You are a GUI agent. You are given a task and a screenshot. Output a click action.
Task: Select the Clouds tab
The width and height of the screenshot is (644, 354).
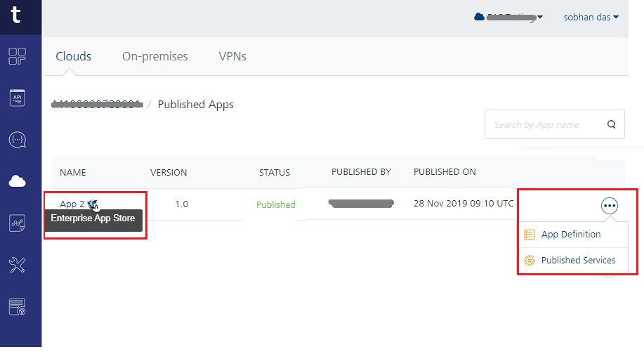tap(74, 56)
